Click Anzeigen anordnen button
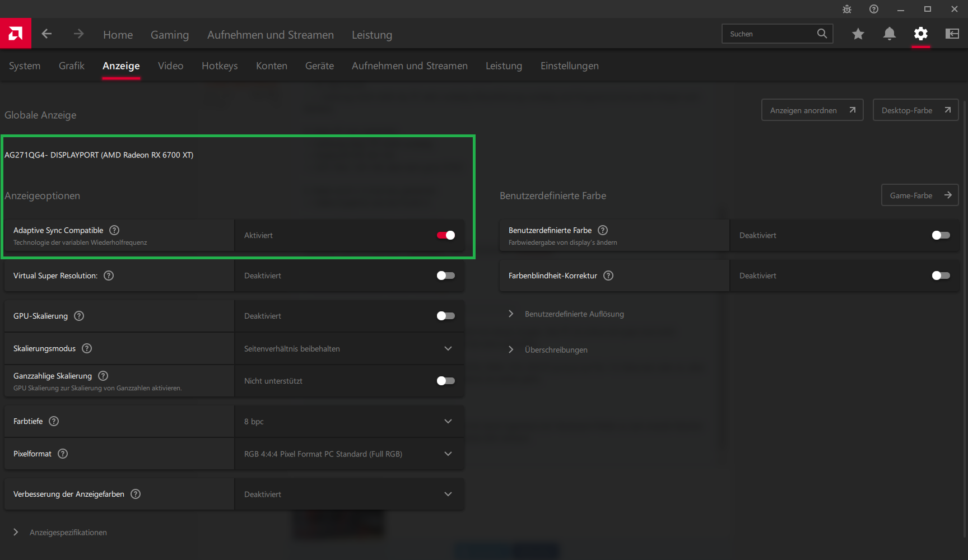The width and height of the screenshot is (968, 560). [812, 110]
